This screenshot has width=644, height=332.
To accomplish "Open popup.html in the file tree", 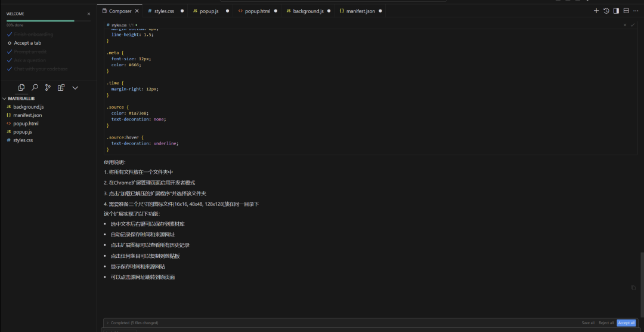I will click(x=26, y=124).
